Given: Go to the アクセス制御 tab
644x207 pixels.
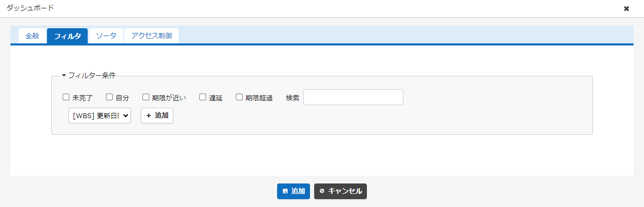Looking at the screenshot, I should [151, 36].
